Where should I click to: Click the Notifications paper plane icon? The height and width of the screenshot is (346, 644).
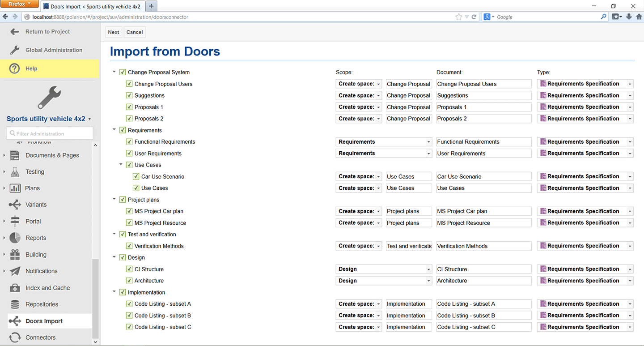[15, 271]
